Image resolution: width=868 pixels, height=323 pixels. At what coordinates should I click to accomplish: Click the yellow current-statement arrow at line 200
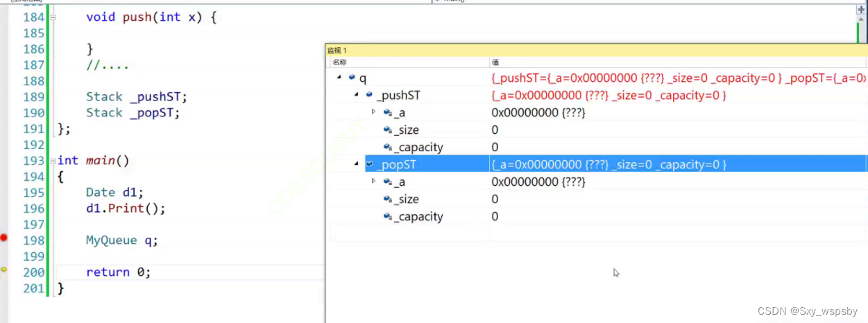click(3, 270)
